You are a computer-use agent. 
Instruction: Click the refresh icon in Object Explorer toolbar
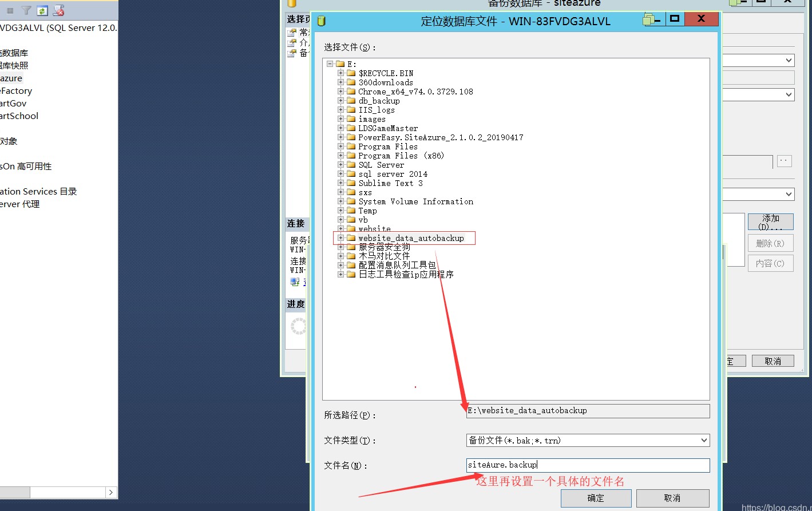pos(42,10)
